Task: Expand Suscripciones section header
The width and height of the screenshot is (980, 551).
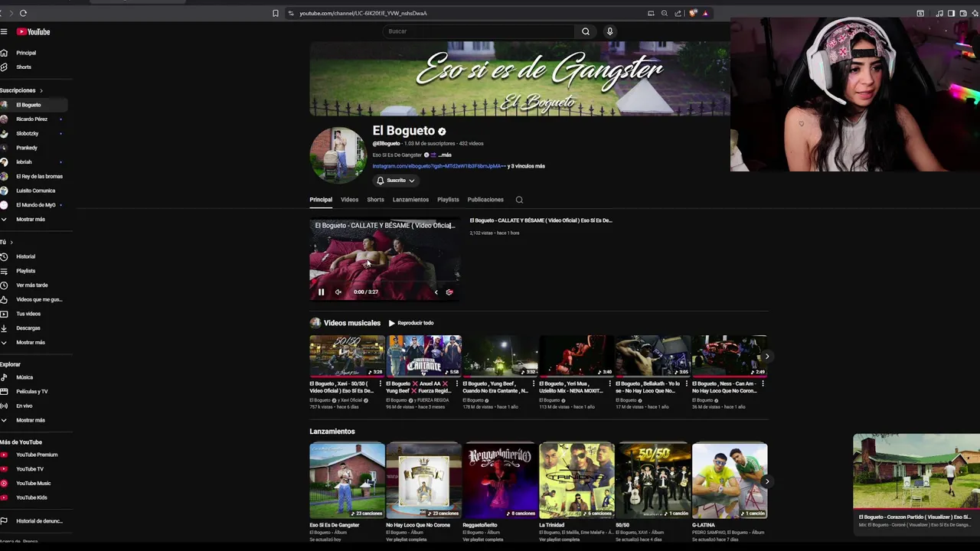Action: (21, 90)
